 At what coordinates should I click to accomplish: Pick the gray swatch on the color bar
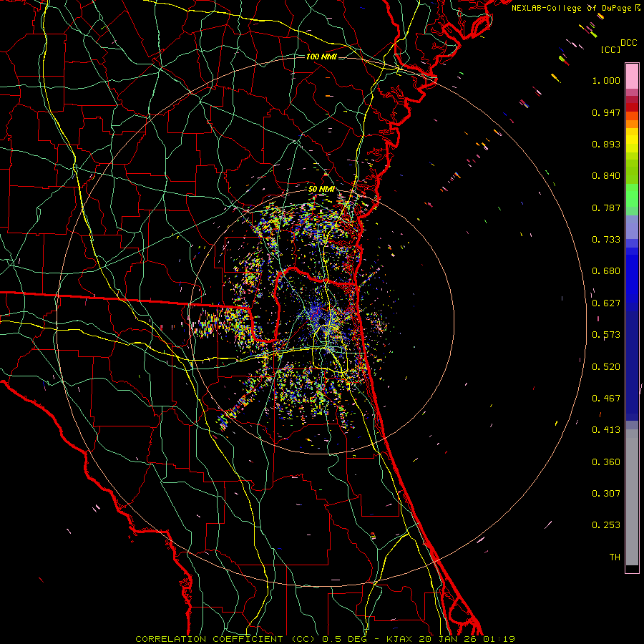[x=632, y=497]
